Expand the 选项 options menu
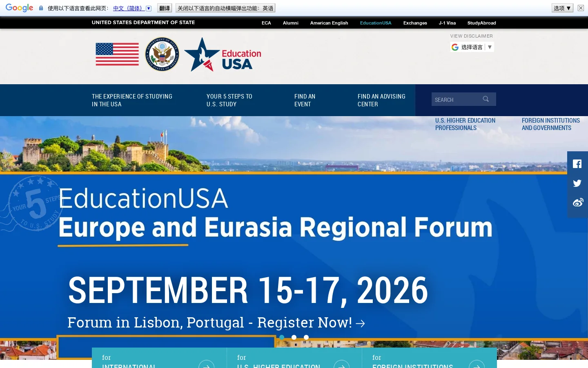Viewport: 588px width, 368px height. tap(562, 8)
